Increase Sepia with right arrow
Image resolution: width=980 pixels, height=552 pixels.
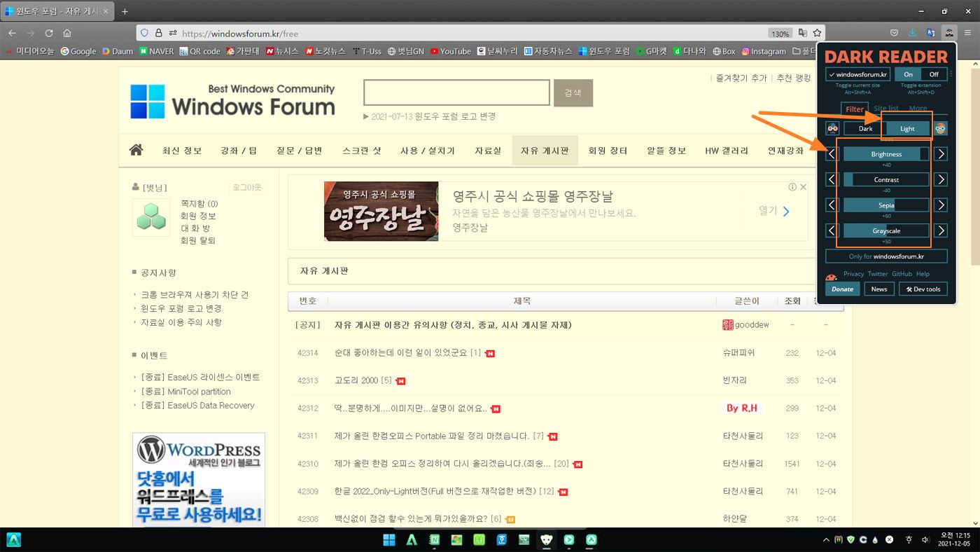click(941, 205)
